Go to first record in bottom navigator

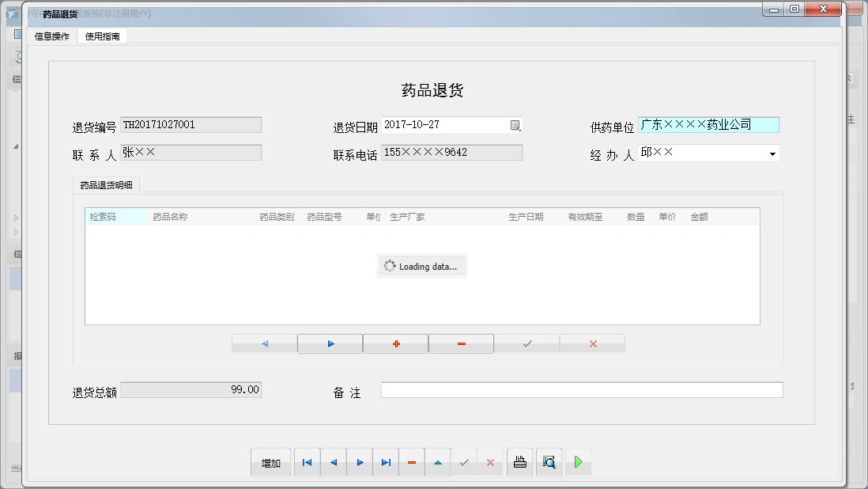(x=307, y=463)
